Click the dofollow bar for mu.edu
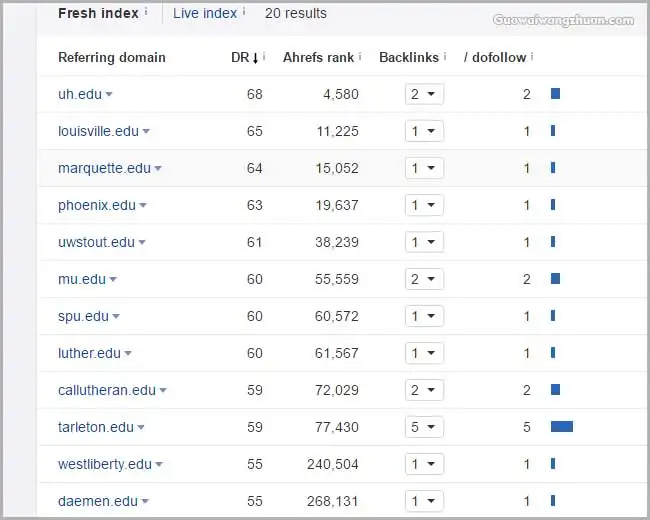 [x=555, y=278]
